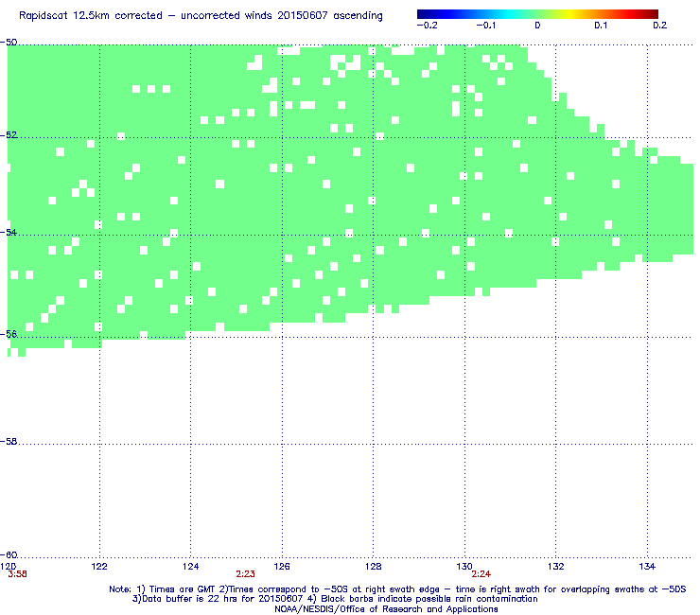Viewport: 700px width, 615px height.
Task: Click the 122 longitude axis label
Action: coord(99,567)
